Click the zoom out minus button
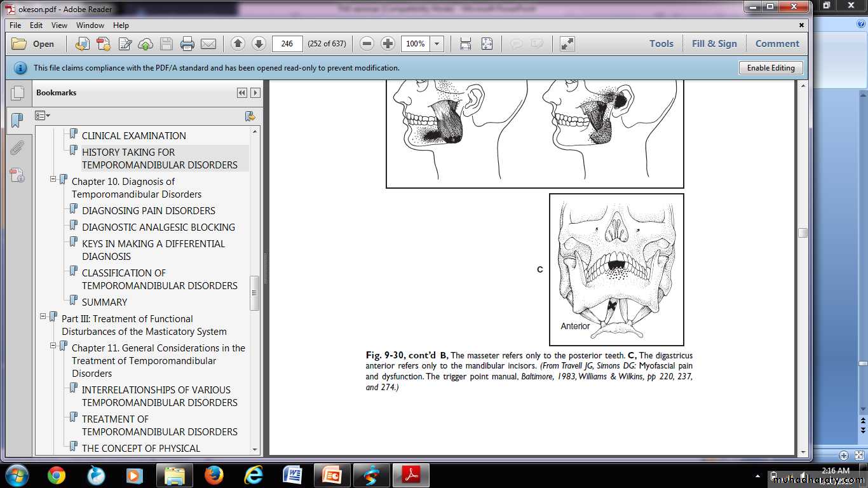868x488 pixels. coord(367,44)
